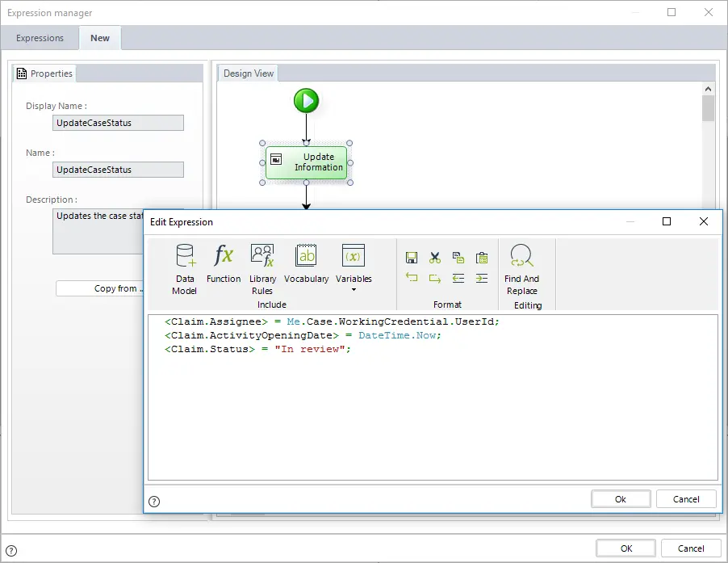Screen dimensions: 728x563
Task: Click the Copy from button
Action: (100, 288)
